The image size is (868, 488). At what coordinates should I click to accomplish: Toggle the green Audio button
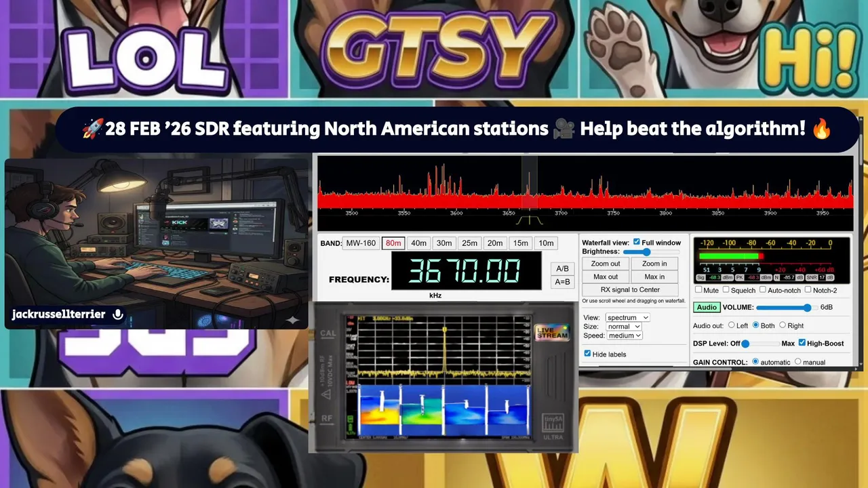coord(707,308)
